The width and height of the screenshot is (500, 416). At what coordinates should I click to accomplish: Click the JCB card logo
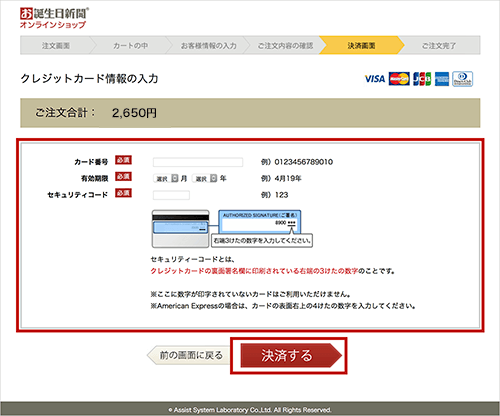pos(422,79)
